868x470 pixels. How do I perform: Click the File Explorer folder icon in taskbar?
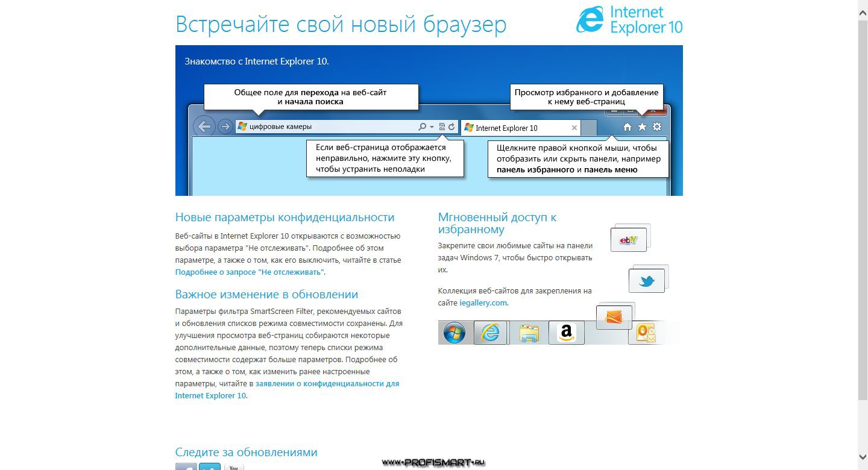(x=529, y=333)
